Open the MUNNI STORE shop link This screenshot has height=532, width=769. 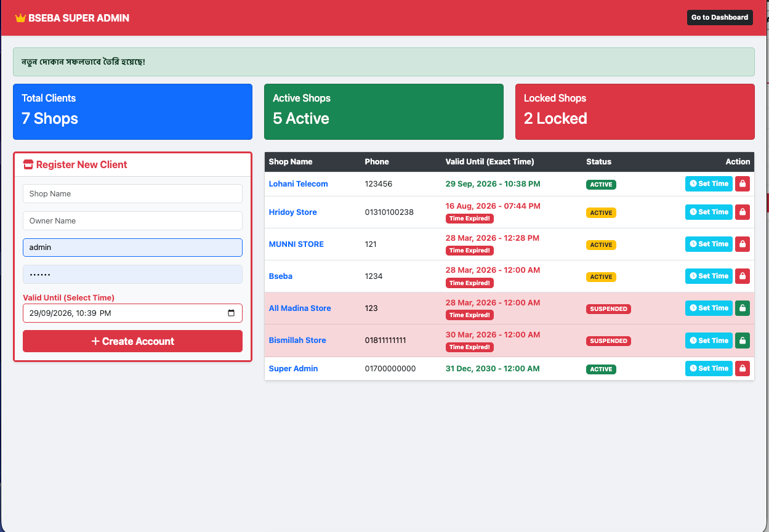coord(296,244)
